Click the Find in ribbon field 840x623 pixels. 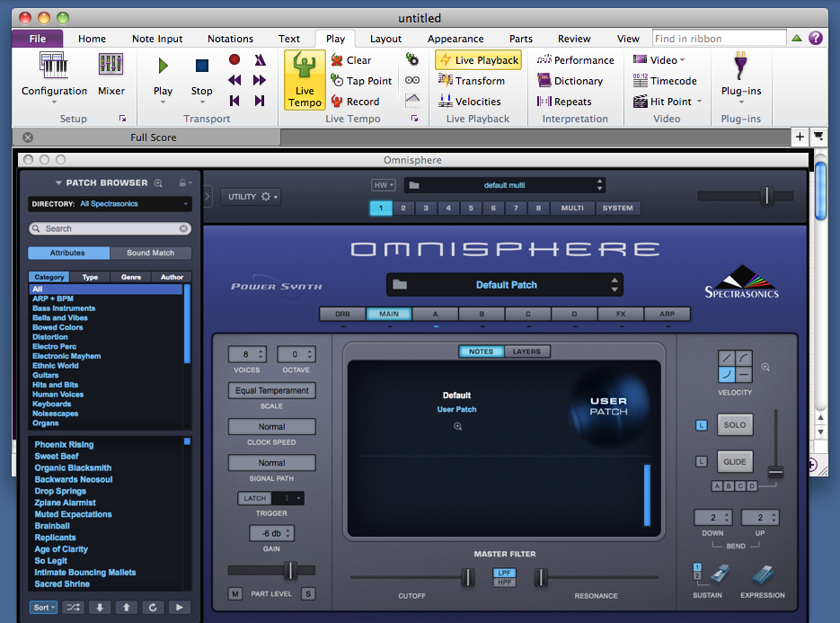[x=719, y=39]
